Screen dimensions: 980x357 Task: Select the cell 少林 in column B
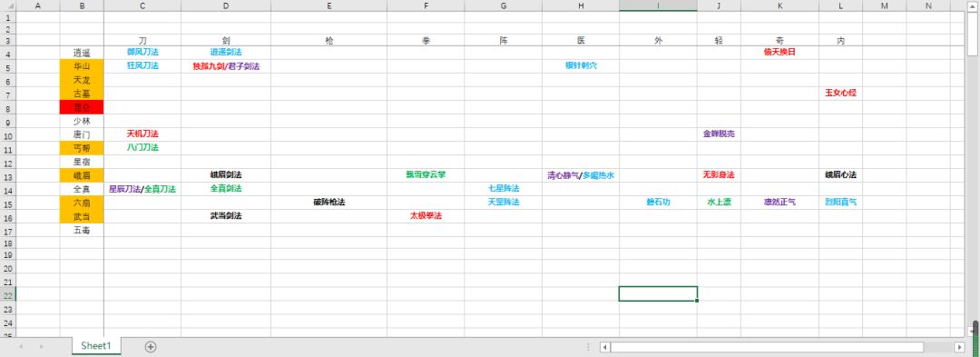(82, 122)
